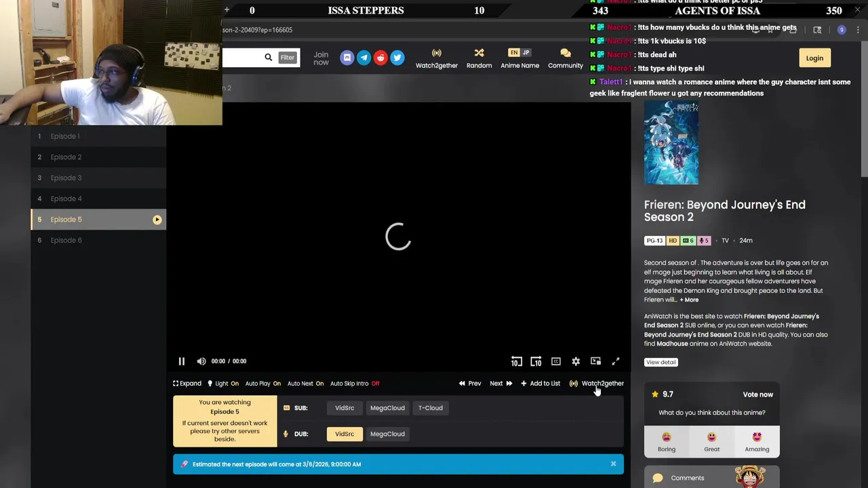The height and width of the screenshot is (488, 868).
Task: Enable picture-in-picture mode
Action: pos(595,361)
